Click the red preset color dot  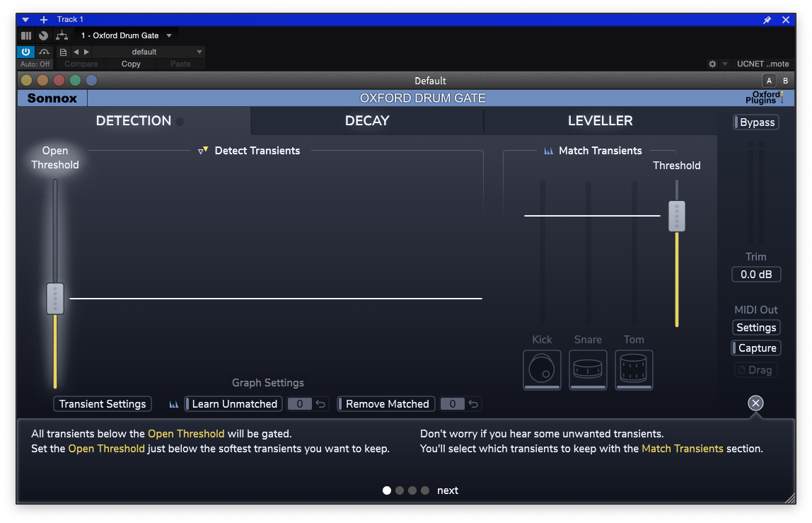[x=59, y=81]
